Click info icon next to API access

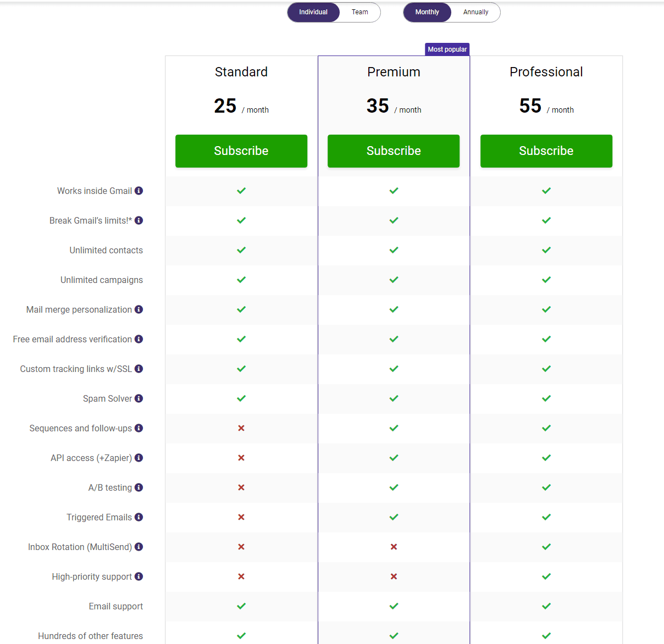tap(139, 458)
